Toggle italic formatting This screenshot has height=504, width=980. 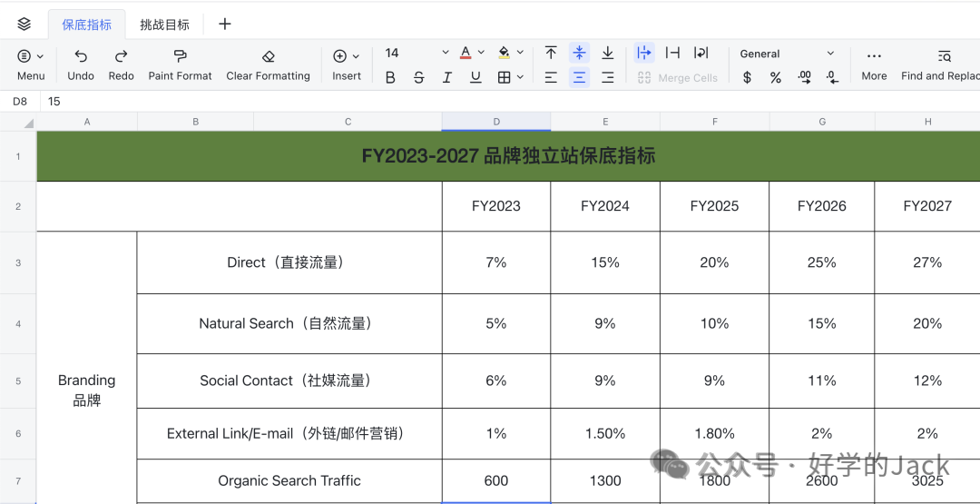pyautogui.click(x=446, y=77)
